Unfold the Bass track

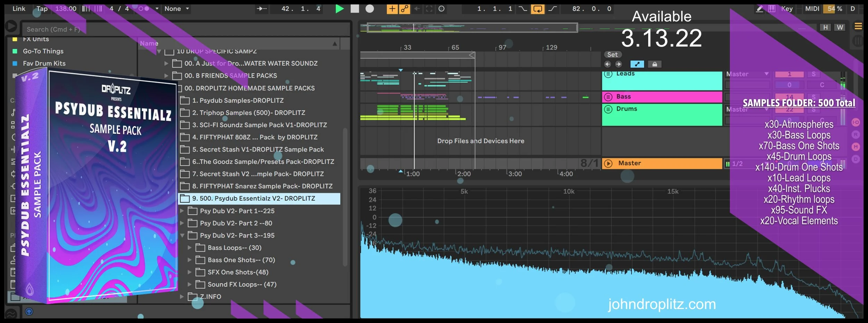(608, 97)
